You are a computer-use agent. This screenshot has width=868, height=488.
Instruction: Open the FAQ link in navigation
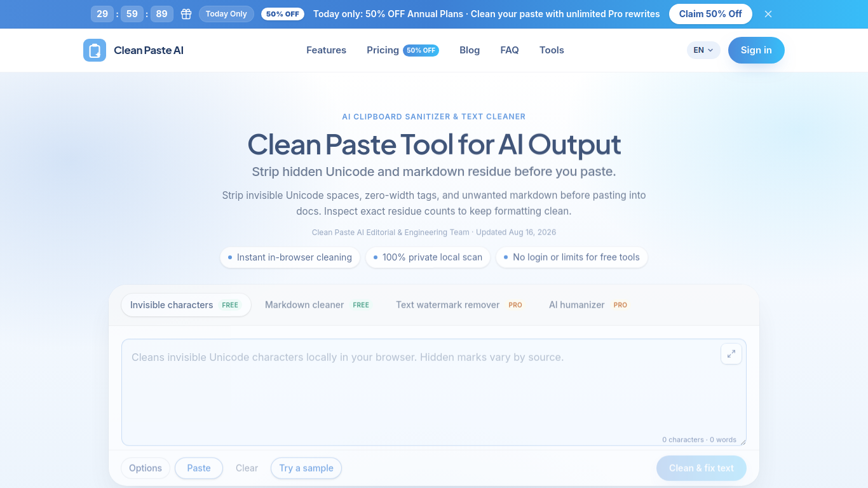tap(510, 50)
